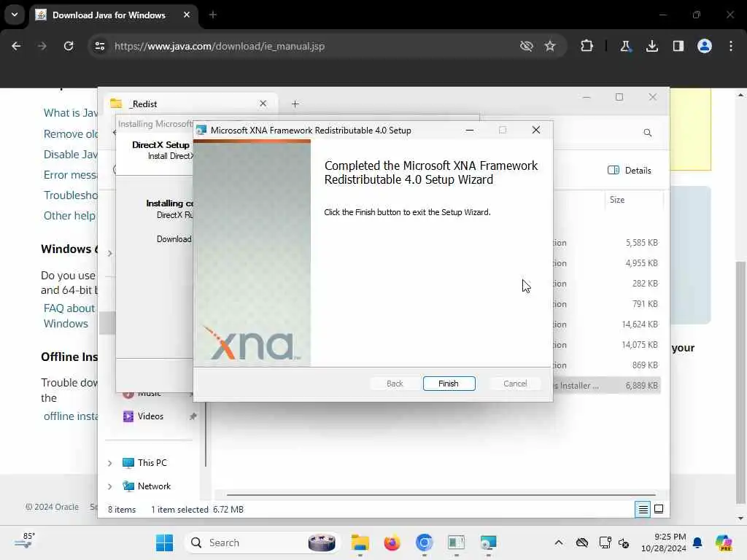Close the _Redist Explorer tab

point(263,104)
